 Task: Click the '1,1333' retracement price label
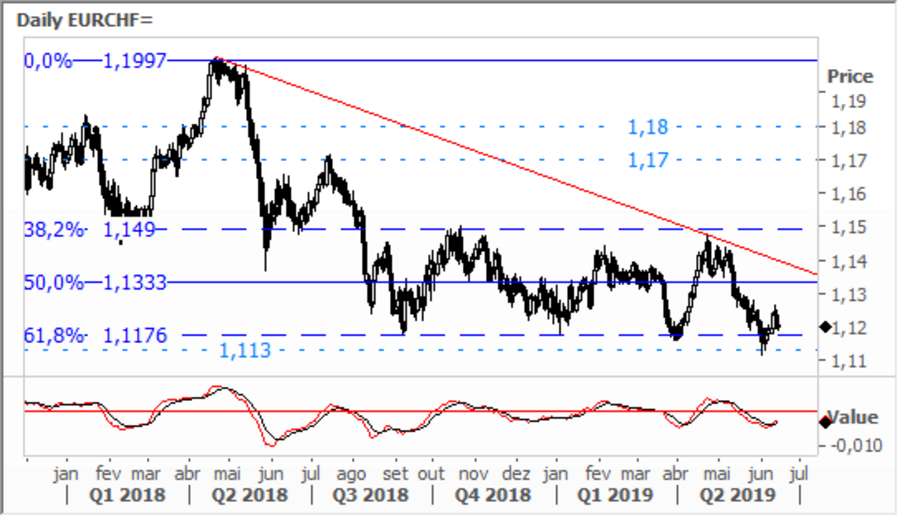(134, 283)
